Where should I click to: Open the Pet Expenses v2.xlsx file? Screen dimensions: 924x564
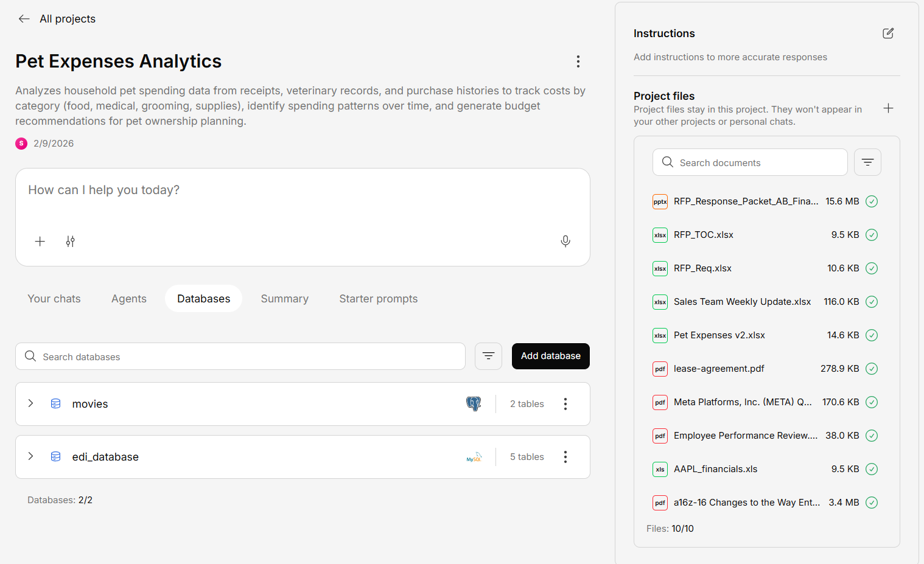[719, 335]
